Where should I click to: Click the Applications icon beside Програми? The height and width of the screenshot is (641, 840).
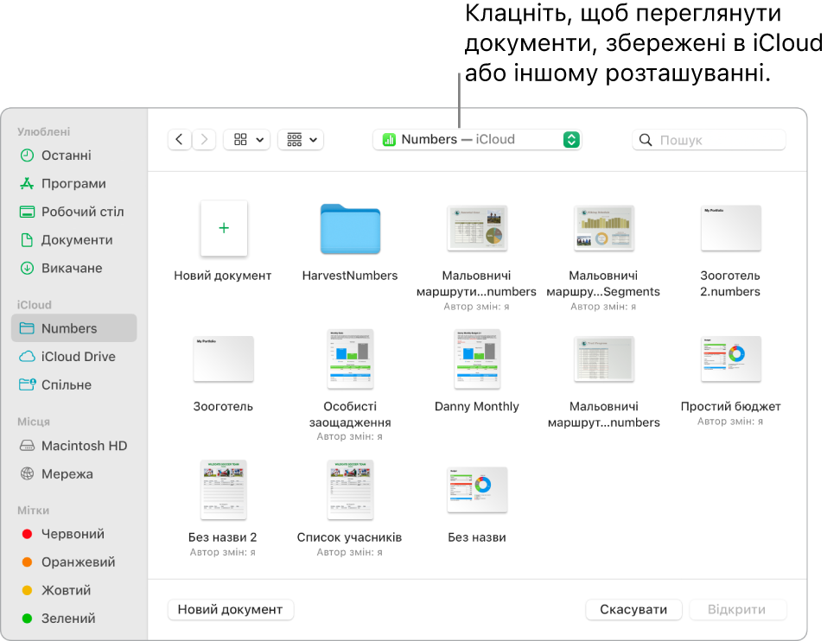pyautogui.click(x=27, y=184)
